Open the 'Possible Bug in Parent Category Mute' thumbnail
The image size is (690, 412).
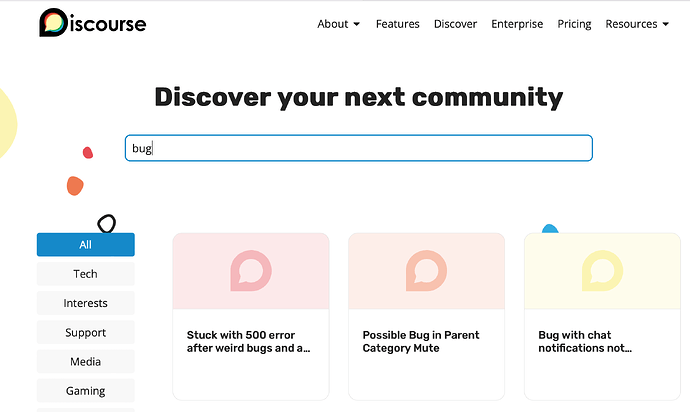point(426,271)
